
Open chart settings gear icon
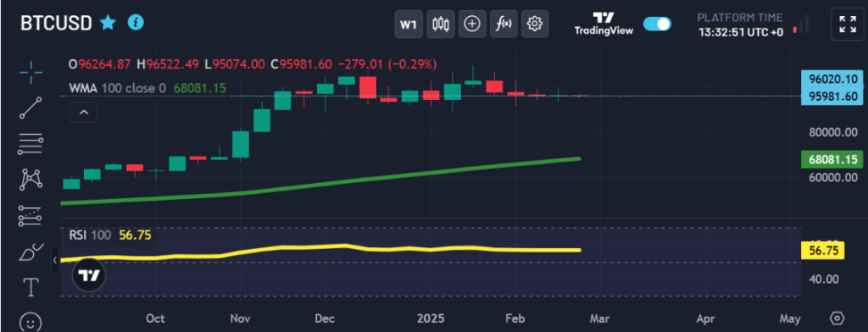click(535, 24)
